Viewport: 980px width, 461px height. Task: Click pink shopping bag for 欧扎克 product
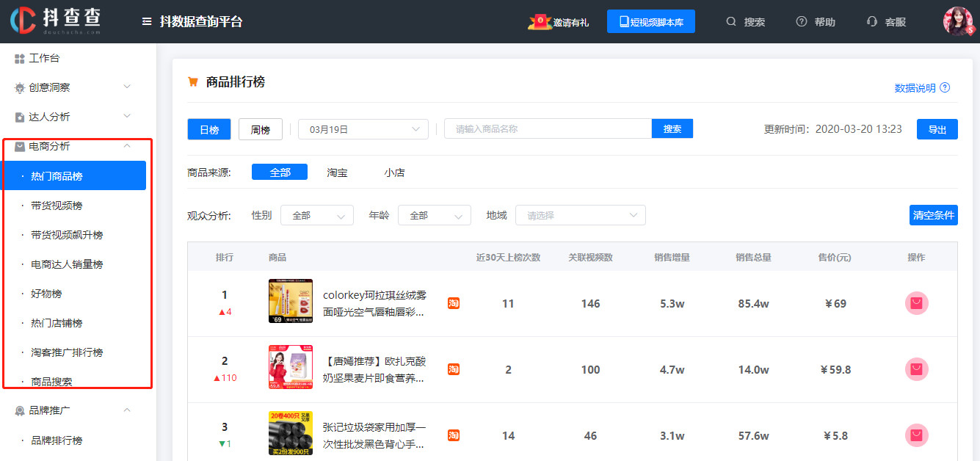coord(916,369)
